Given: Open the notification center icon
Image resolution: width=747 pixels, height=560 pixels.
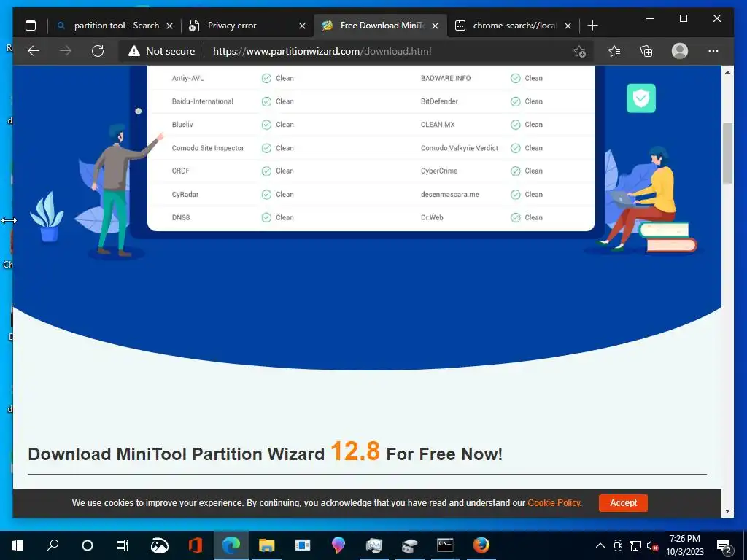Looking at the screenshot, I should pyautogui.click(x=724, y=545).
